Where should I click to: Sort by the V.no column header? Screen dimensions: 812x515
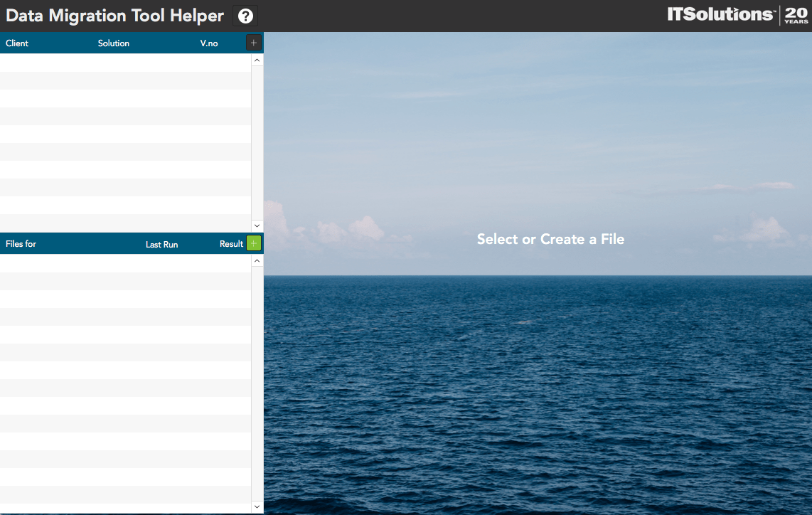coord(209,43)
